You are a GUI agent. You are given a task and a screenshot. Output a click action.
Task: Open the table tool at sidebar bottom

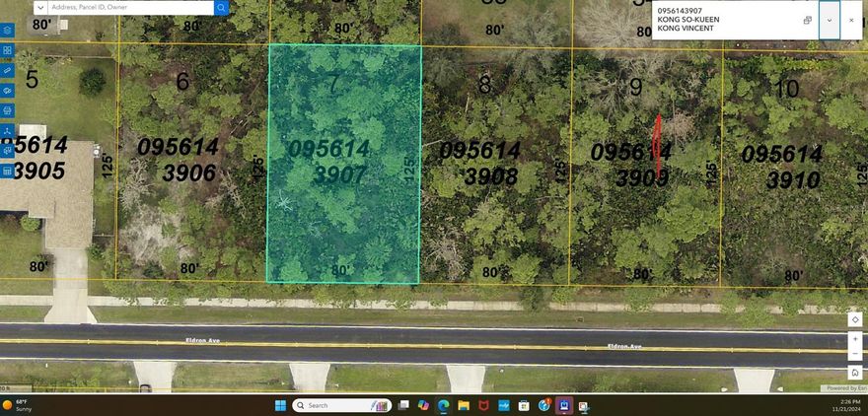point(7,171)
